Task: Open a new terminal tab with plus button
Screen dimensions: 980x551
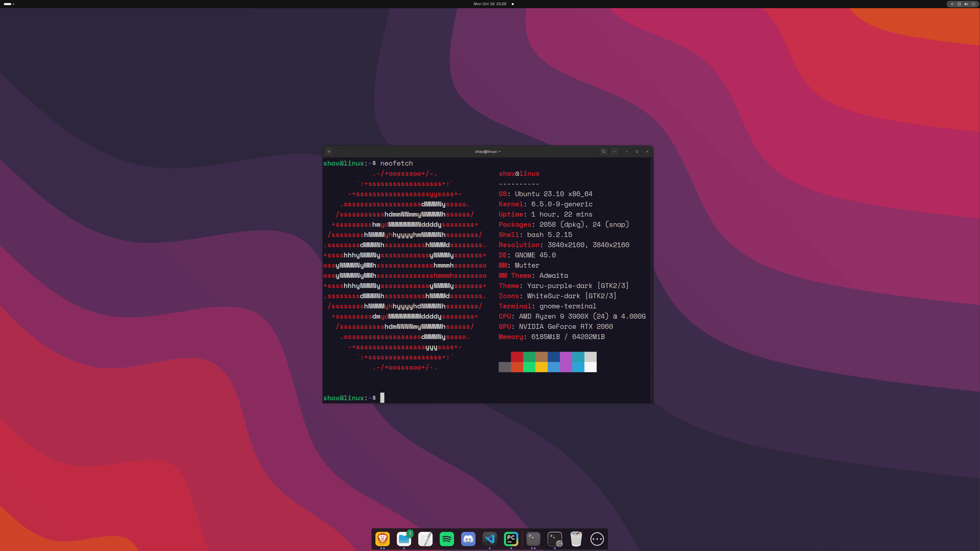Action: point(329,151)
